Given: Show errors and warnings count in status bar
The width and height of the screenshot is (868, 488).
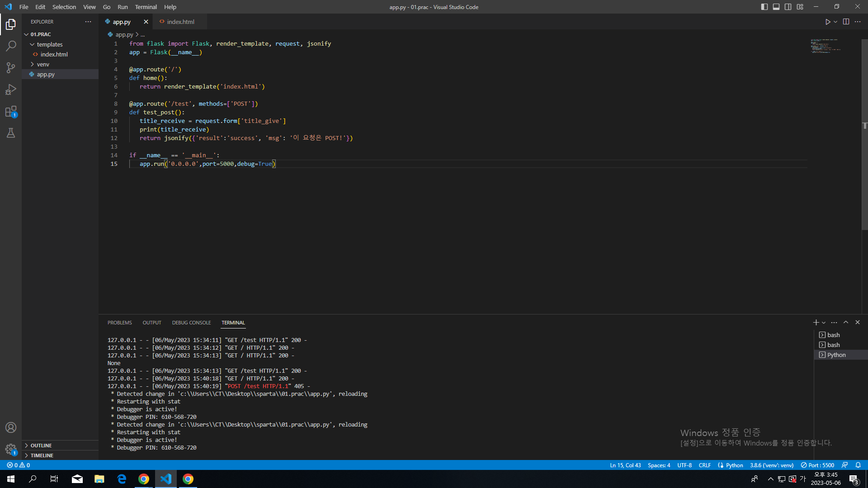Looking at the screenshot, I should (19, 465).
